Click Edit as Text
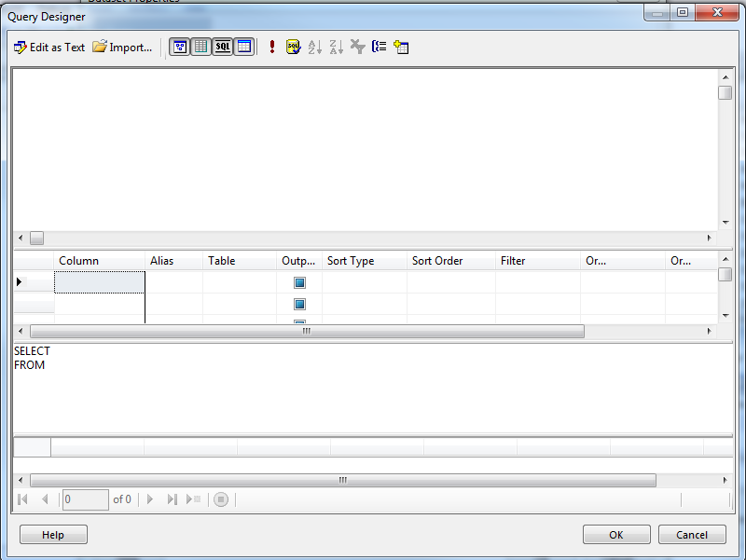This screenshot has height=560, width=746. (49, 47)
